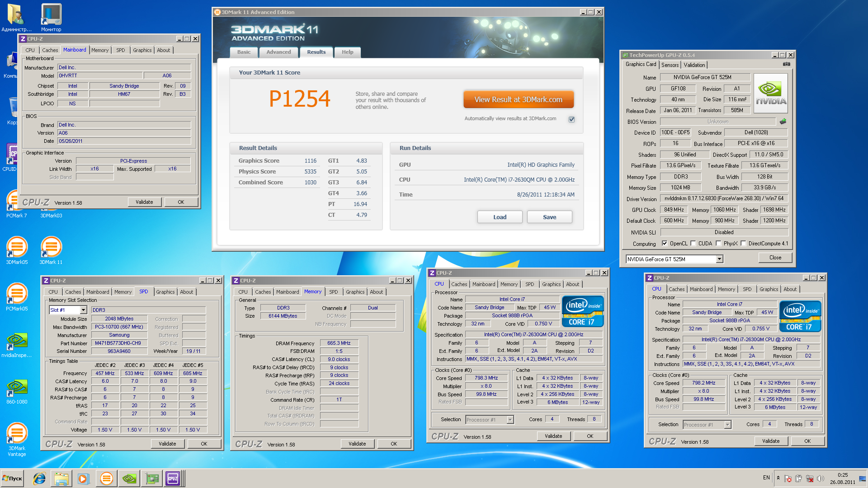Viewport: 868px width, 488px height.
Task: Toggle the PhysX checkbox in GPU-Z
Action: (x=718, y=243)
